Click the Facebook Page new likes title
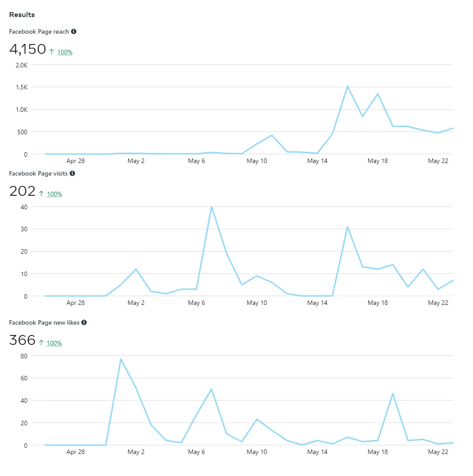The image size is (473, 476). (44, 322)
